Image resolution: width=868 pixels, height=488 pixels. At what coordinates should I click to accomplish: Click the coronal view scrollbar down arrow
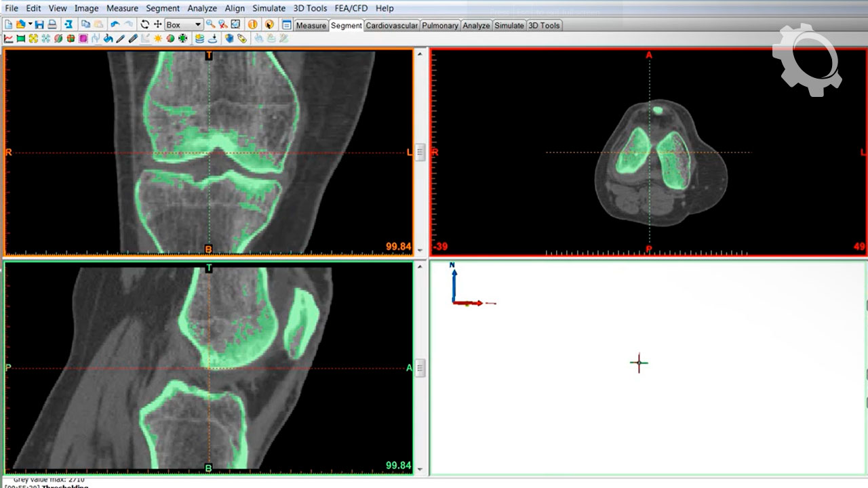tap(420, 250)
